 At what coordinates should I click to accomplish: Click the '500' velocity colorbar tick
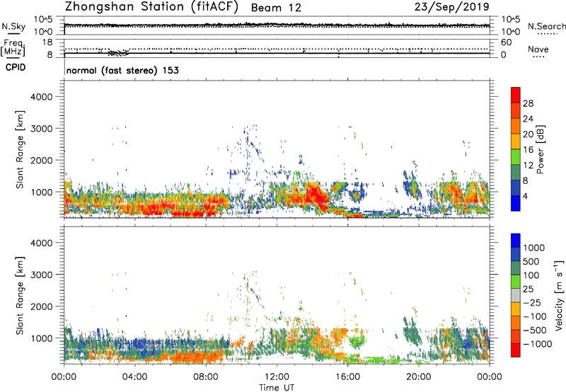(x=531, y=261)
